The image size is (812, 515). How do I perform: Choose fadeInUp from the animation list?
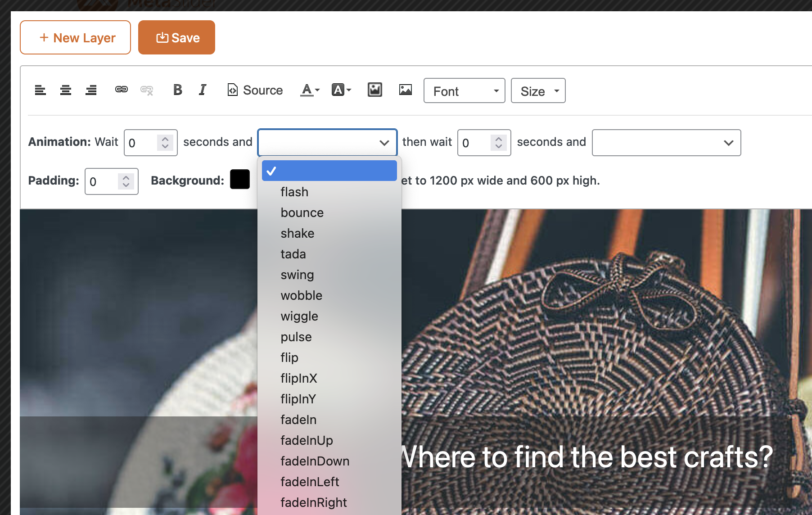[x=307, y=440]
